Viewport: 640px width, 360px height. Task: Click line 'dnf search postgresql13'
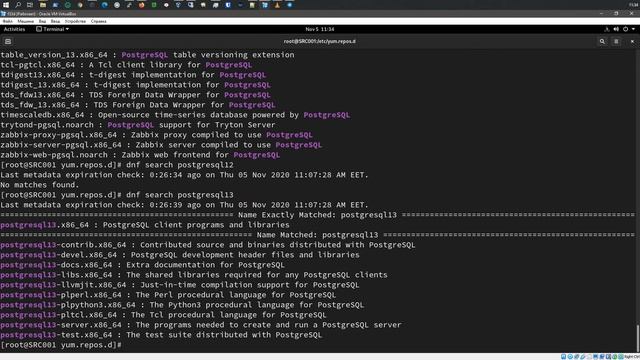(117, 195)
